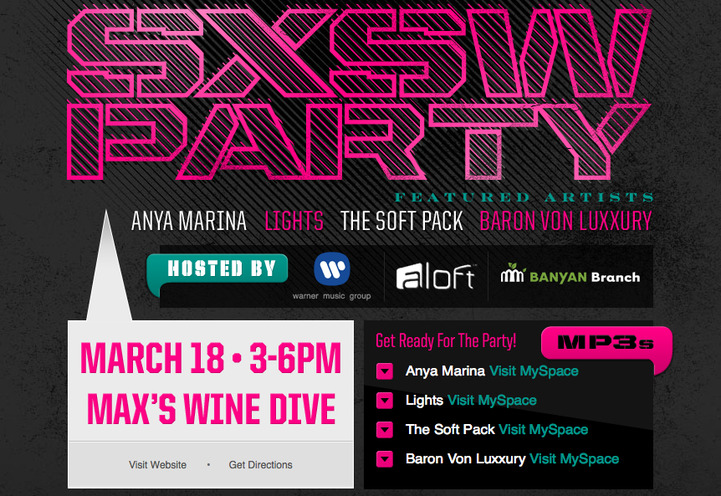Expand the Anya Marina pink arrow
Viewport: 721px width, 496px height.
pyautogui.click(x=384, y=371)
